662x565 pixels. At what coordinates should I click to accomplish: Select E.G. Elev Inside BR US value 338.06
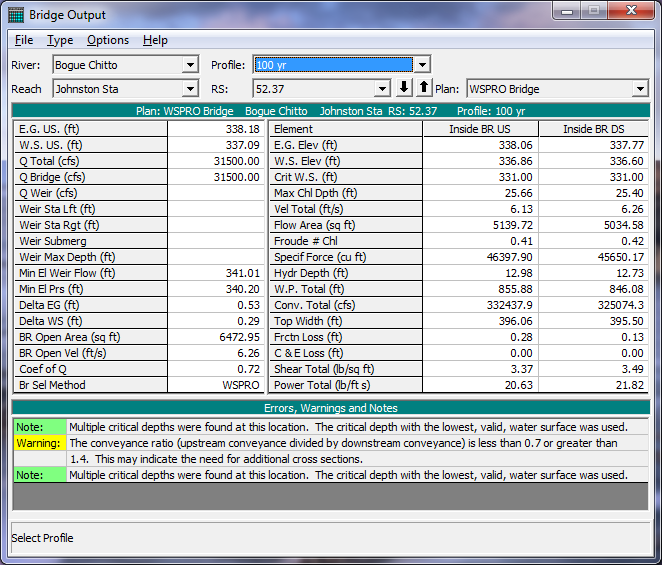(480, 145)
